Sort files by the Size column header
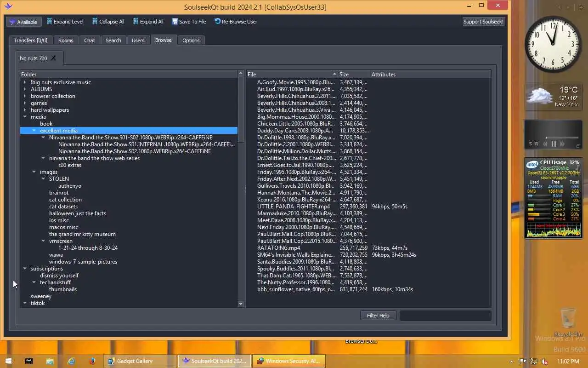588x368 pixels. 354,74
